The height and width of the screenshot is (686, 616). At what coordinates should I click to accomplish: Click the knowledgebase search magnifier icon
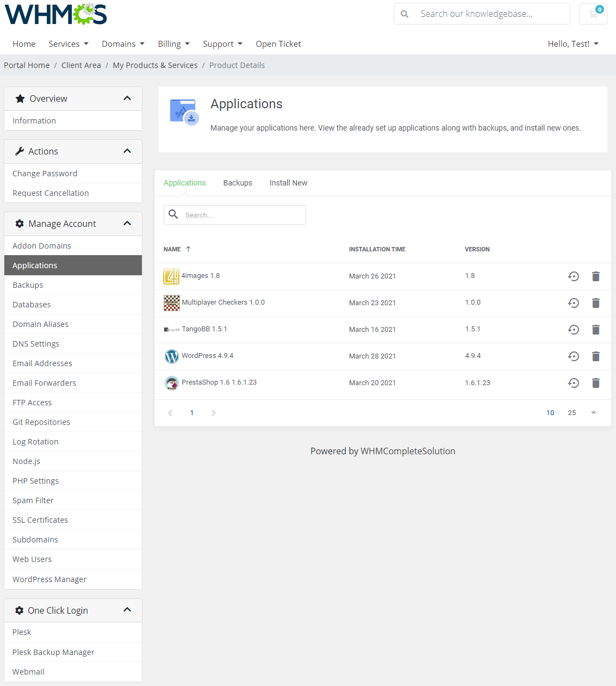[x=405, y=14]
